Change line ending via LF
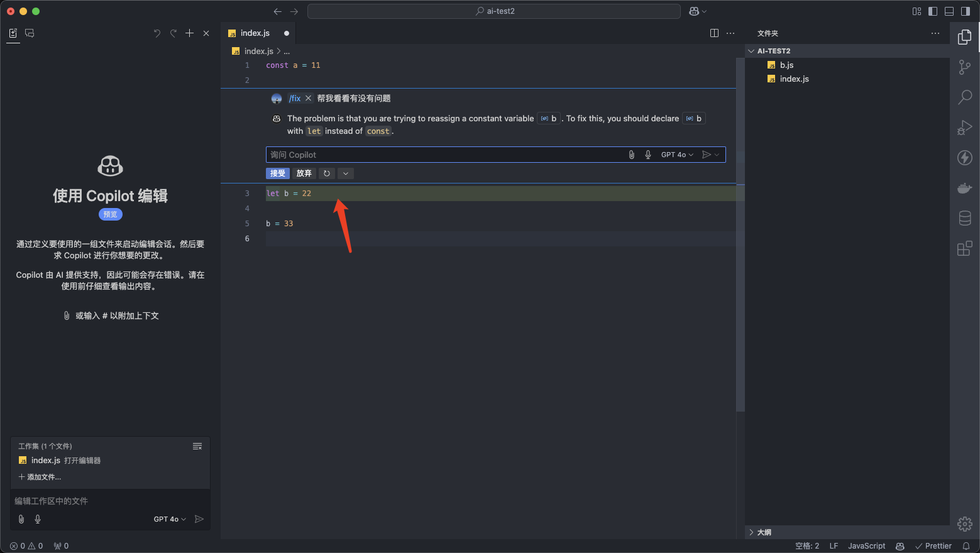 click(834, 546)
